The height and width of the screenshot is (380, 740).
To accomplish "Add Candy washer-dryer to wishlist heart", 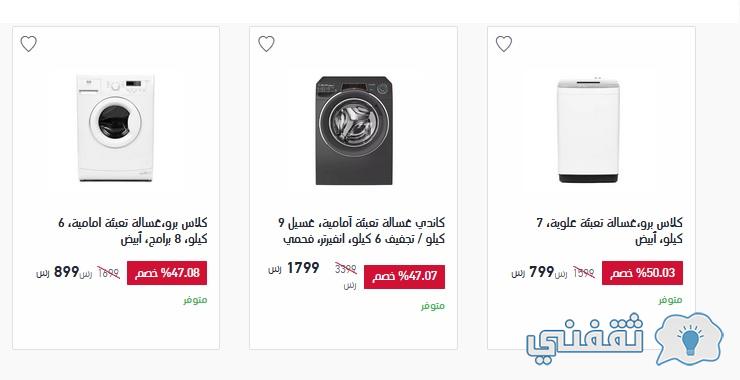I will pos(266,44).
